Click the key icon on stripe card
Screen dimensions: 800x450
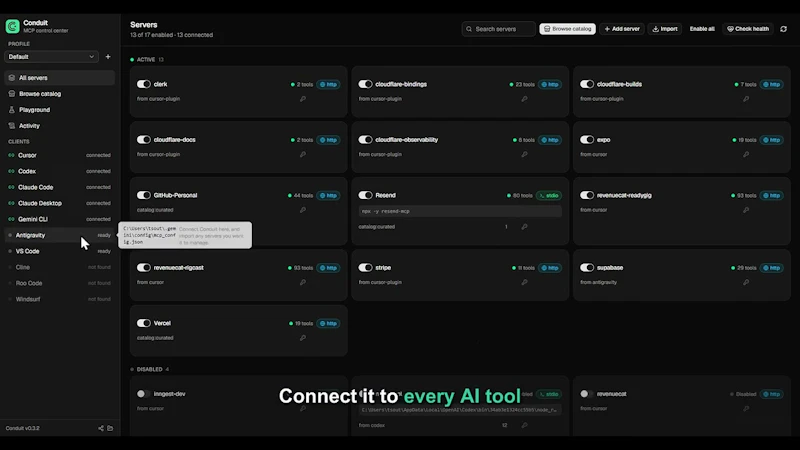point(524,283)
